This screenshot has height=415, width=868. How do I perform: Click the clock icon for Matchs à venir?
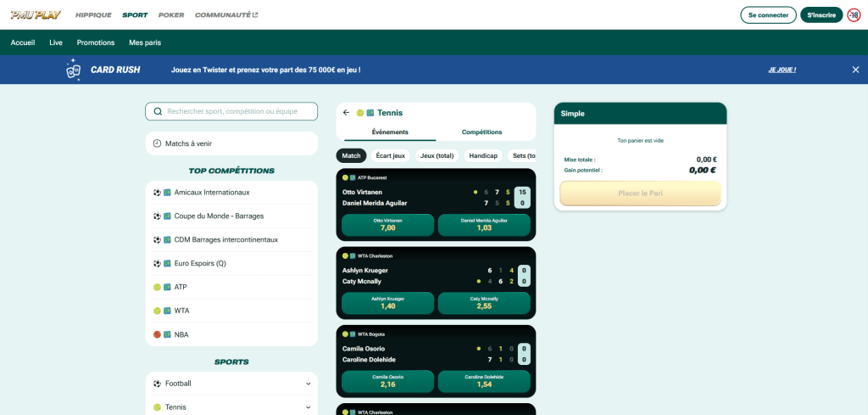click(x=157, y=143)
